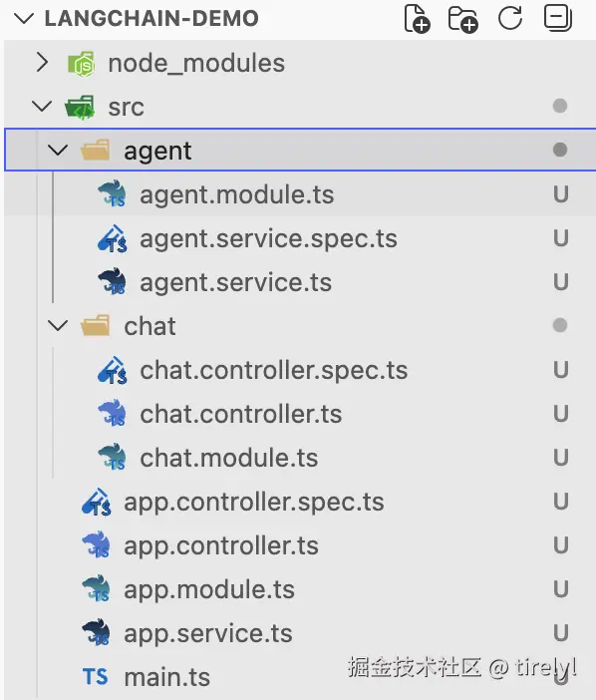Refresh the explorer with the reload icon
Viewport: 596px width, 700px height.
coord(510,18)
